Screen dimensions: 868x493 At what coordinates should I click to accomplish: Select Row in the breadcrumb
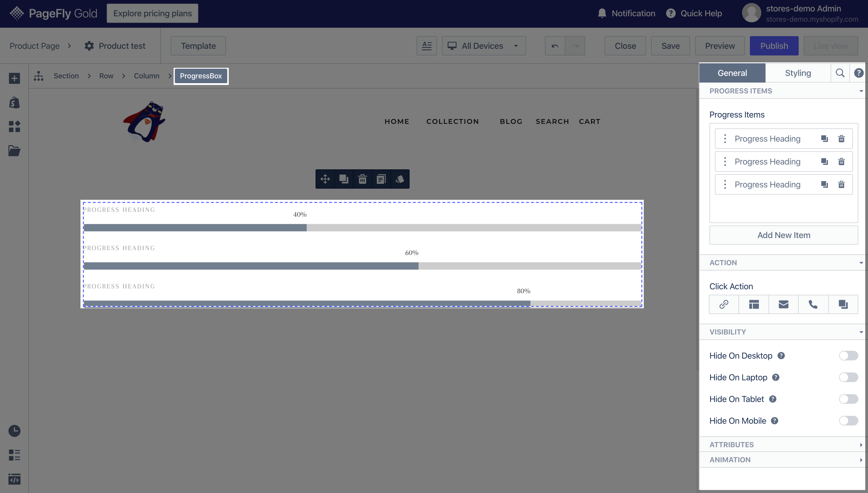(x=106, y=76)
